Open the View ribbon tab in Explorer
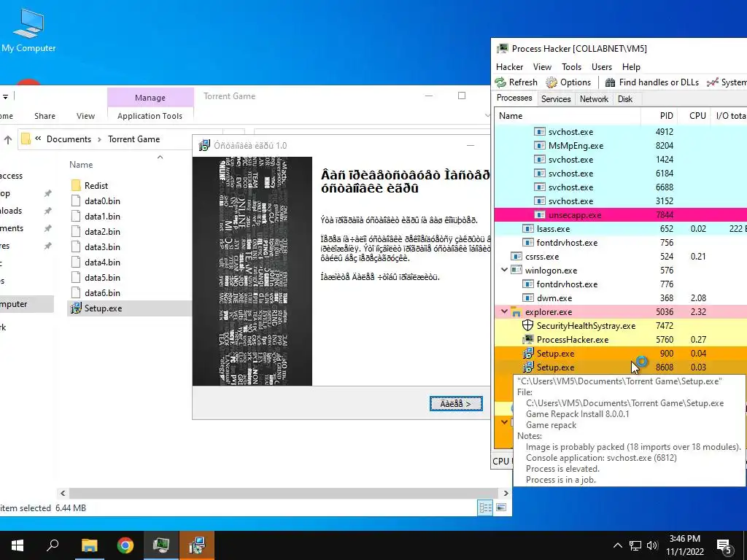The width and height of the screenshot is (747, 560). click(86, 116)
